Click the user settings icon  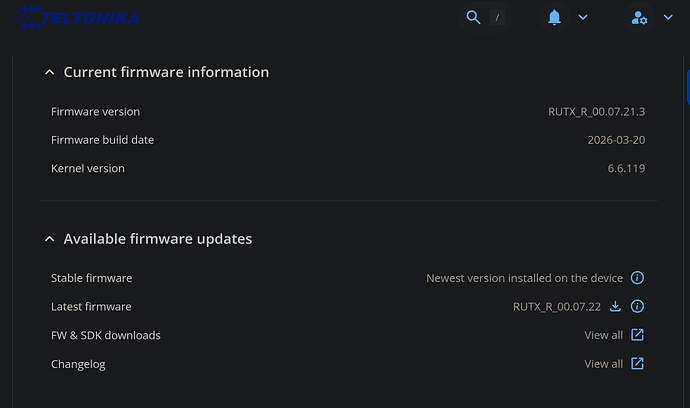(639, 18)
